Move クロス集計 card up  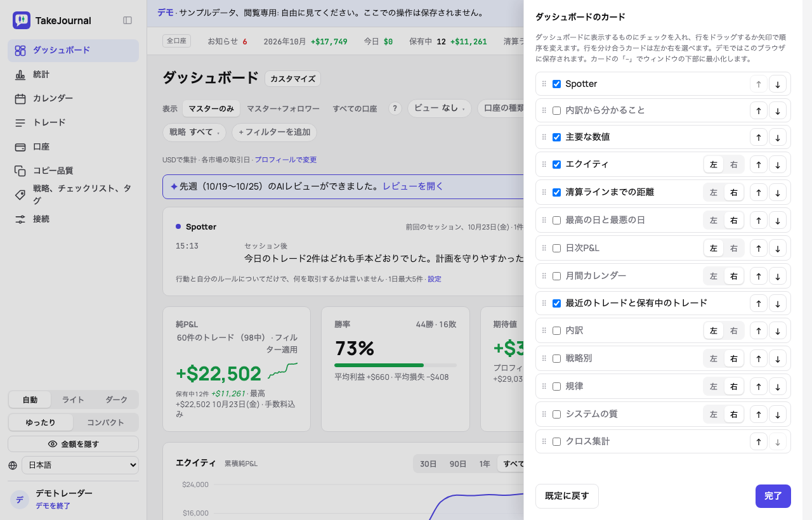click(x=759, y=441)
